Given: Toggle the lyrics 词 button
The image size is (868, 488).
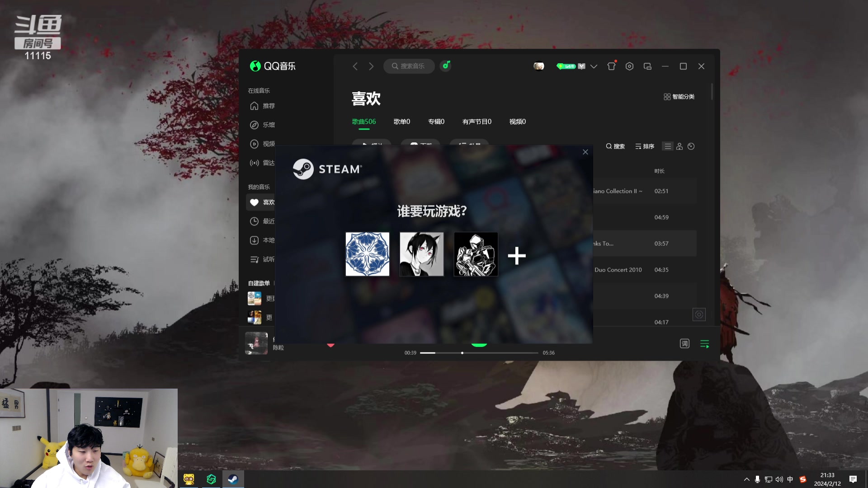Looking at the screenshot, I should click(684, 344).
